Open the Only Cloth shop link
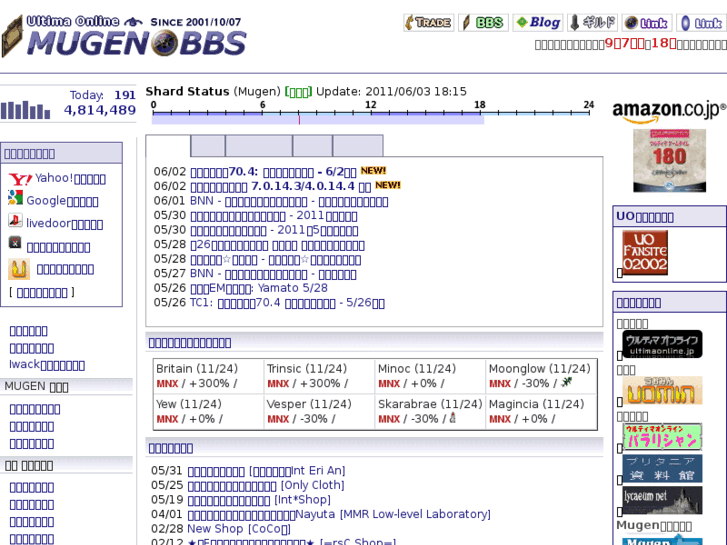 (266, 485)
